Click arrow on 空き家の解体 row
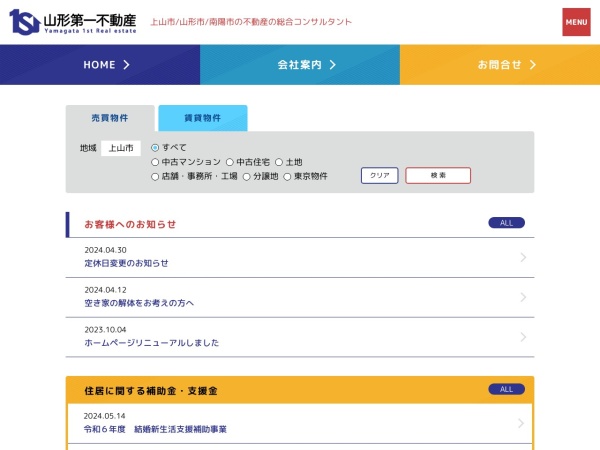 tap(523, 297)
